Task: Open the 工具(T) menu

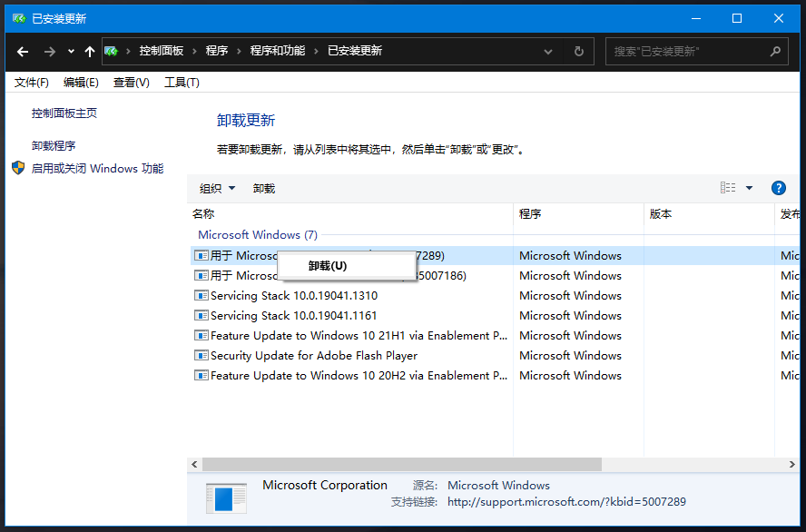Action: 182,83
